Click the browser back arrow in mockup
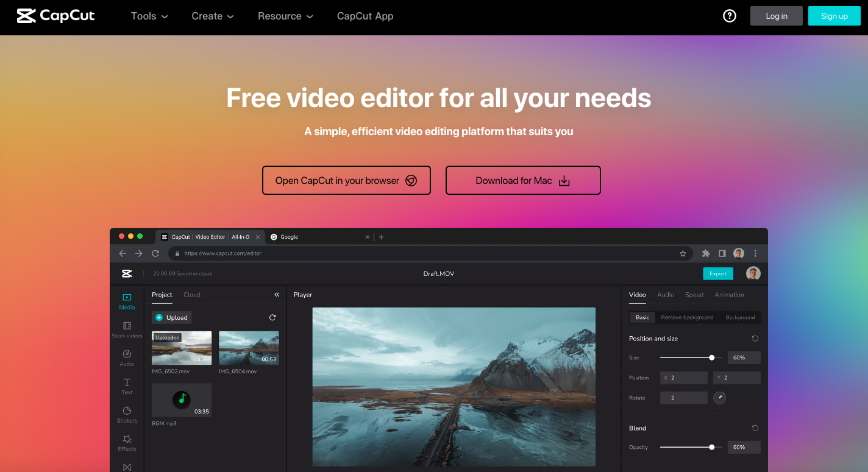Viewport: 868px width, 472px height. click(x=123, y=253)
